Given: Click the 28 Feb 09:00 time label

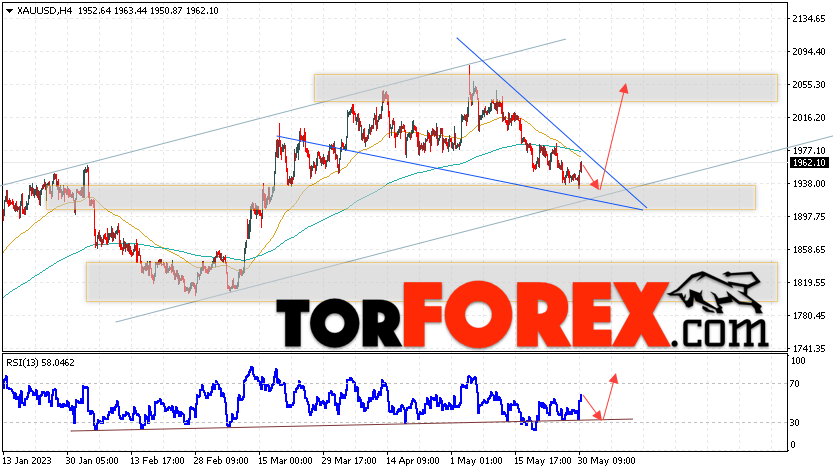Looking at the screenshot, I should 221,460.
